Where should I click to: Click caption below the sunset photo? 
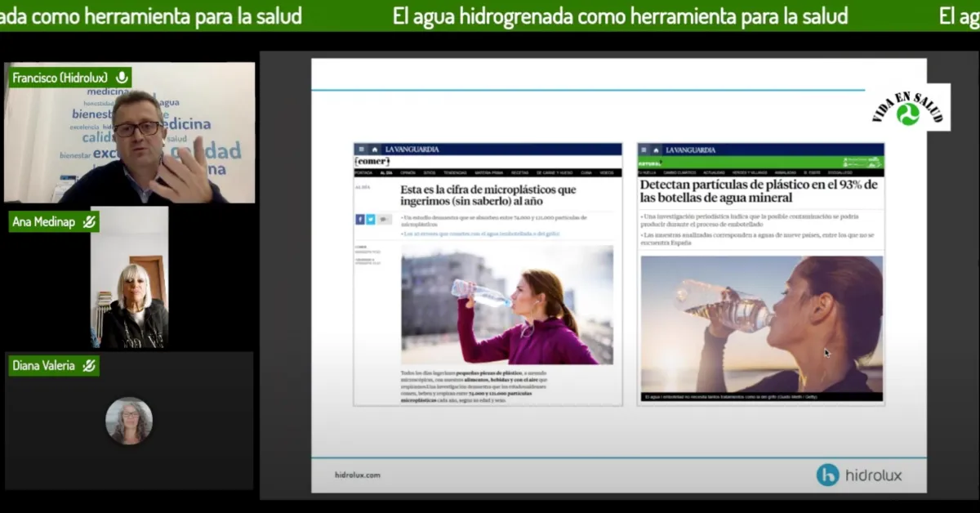coord(731,397)
